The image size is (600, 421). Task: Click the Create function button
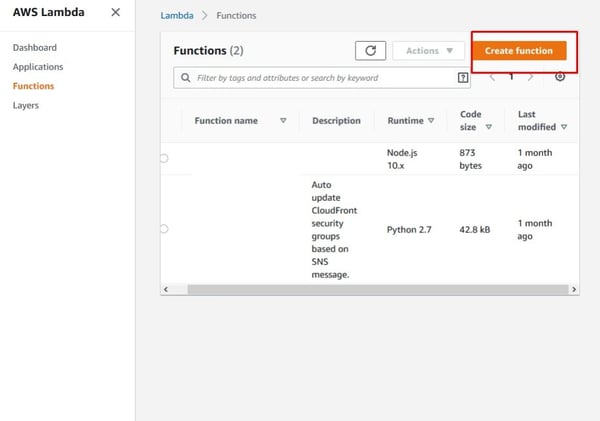[x=519, y=51]
